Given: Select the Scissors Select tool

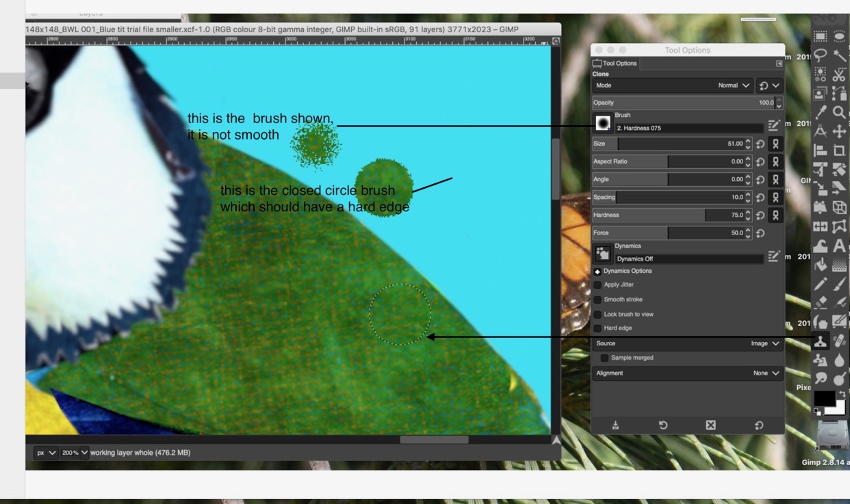Looking at the screenshot, I should click(x=839, y=75).
